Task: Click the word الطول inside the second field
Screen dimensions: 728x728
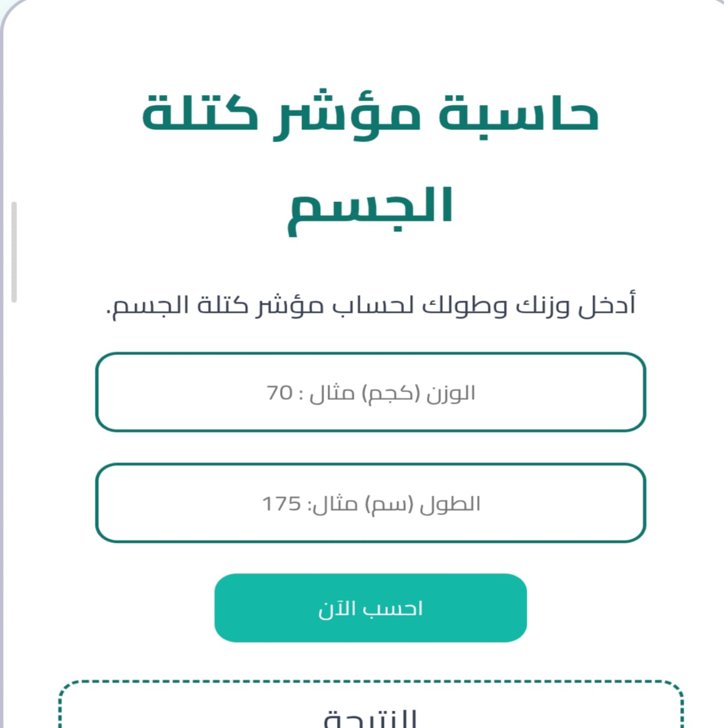Action: [x=450, y=504]
